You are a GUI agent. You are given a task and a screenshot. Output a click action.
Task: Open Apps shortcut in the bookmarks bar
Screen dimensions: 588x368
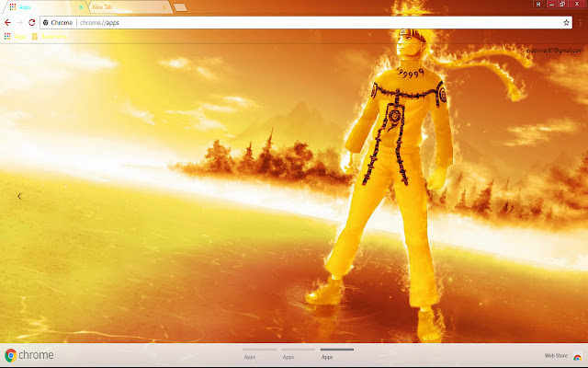click(x=15, y=37)
